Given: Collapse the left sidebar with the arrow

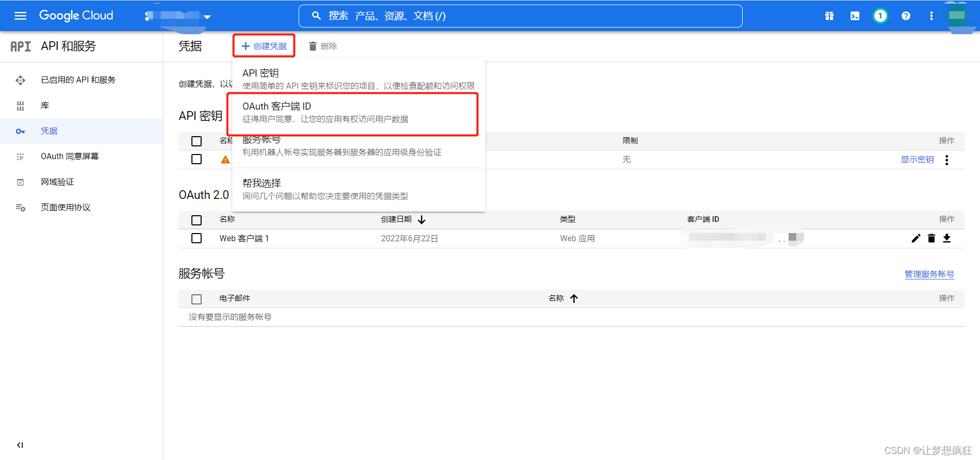Looking at the screenshot, I should 20,445.
